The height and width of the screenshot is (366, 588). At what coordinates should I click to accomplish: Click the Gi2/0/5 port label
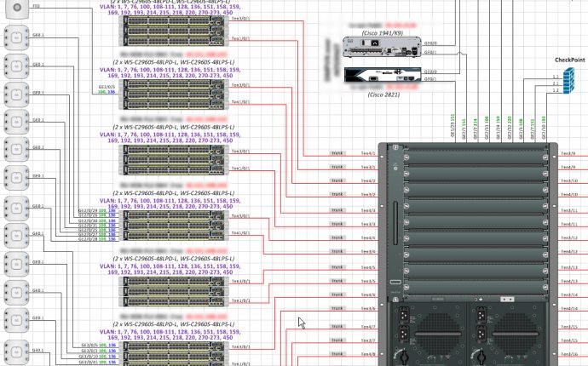click(x=107, y=87)
